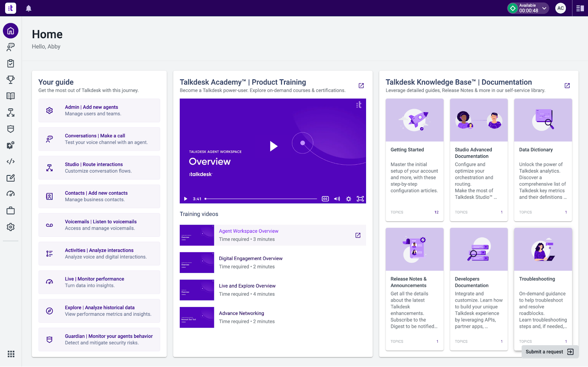The height and width of the screenshot is (367, 588).
Task: Open Live | Monitor performance guide
Action: (99, 282)
